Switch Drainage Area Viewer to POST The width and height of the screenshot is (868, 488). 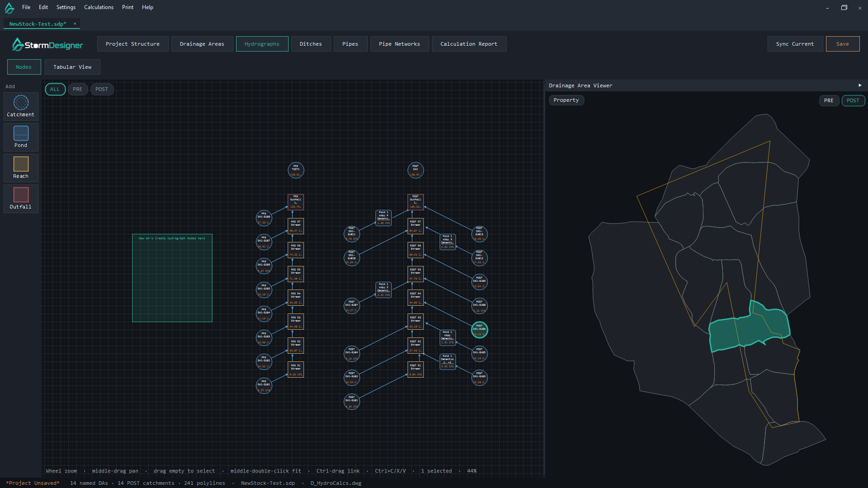(x=853, y=100)
